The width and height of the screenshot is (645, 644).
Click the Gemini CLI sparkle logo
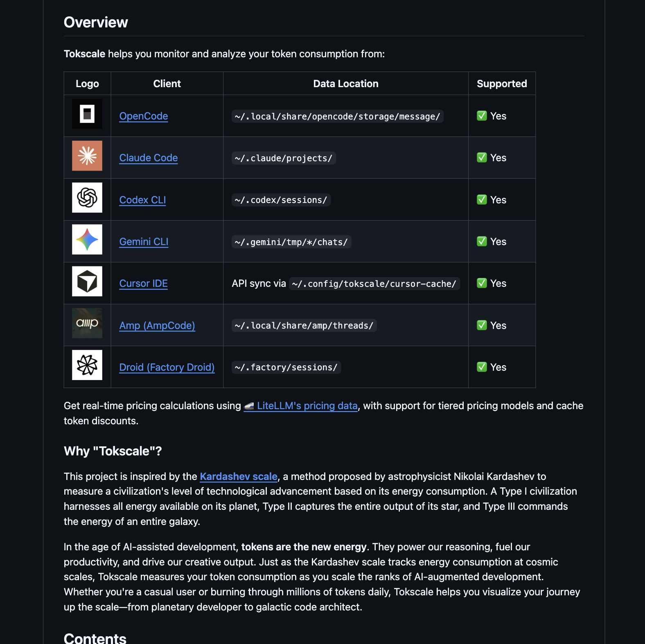click(x=87, y=239)
